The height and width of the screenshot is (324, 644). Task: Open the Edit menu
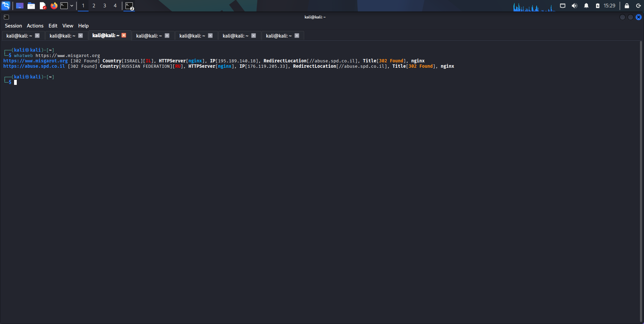coord(53,26)
